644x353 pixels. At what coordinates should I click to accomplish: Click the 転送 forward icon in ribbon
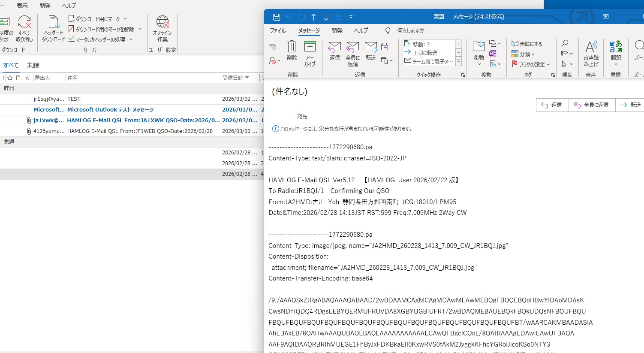coord(370,47)
